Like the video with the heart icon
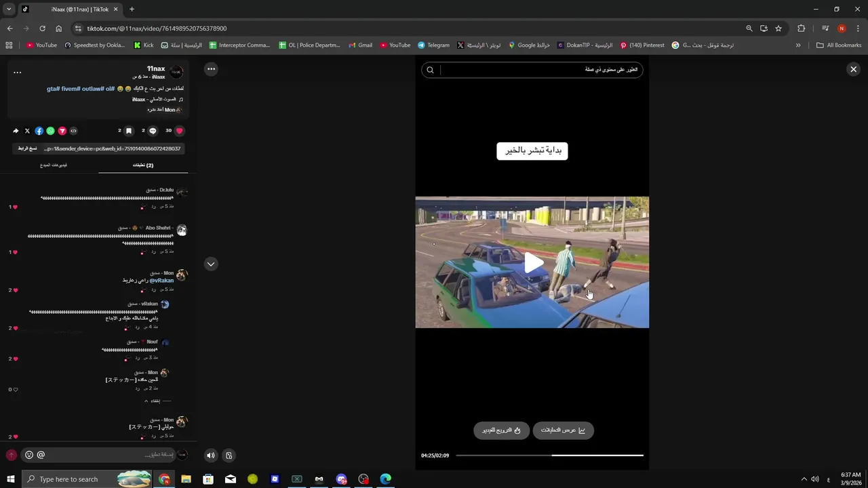868x488 pixels. [x=179, y=131]
